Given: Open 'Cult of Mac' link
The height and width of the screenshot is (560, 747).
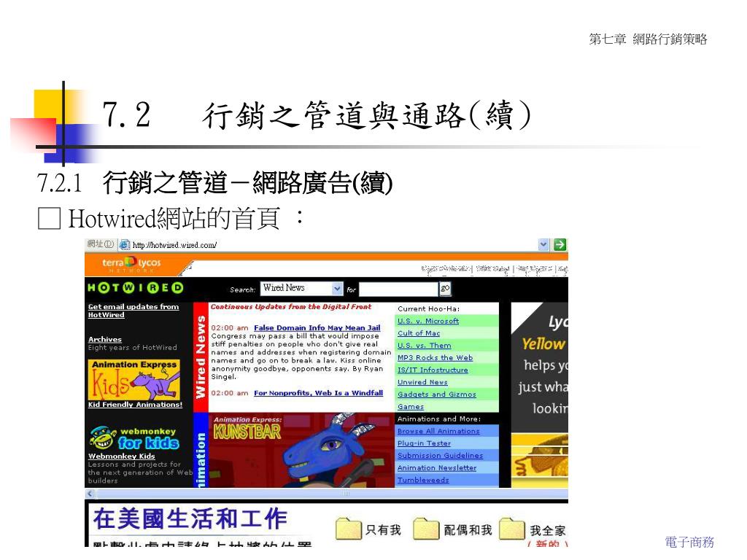Looking at the screenshot, I should point(419,333).
